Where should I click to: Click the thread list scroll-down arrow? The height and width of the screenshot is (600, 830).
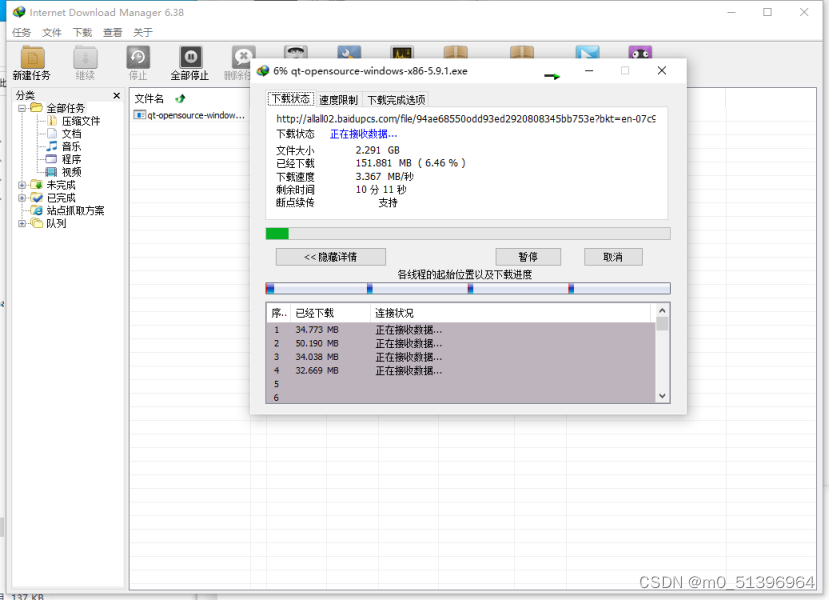(x=662, y=396)
